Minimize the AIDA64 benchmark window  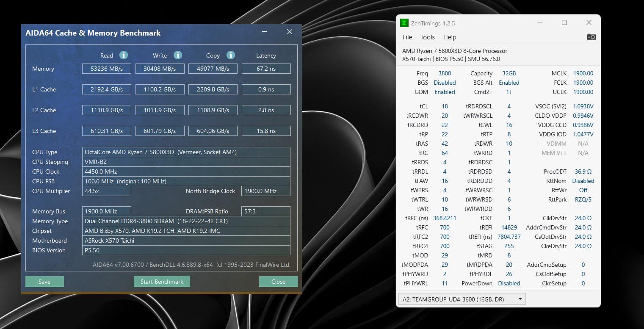(x=265, y=32)
